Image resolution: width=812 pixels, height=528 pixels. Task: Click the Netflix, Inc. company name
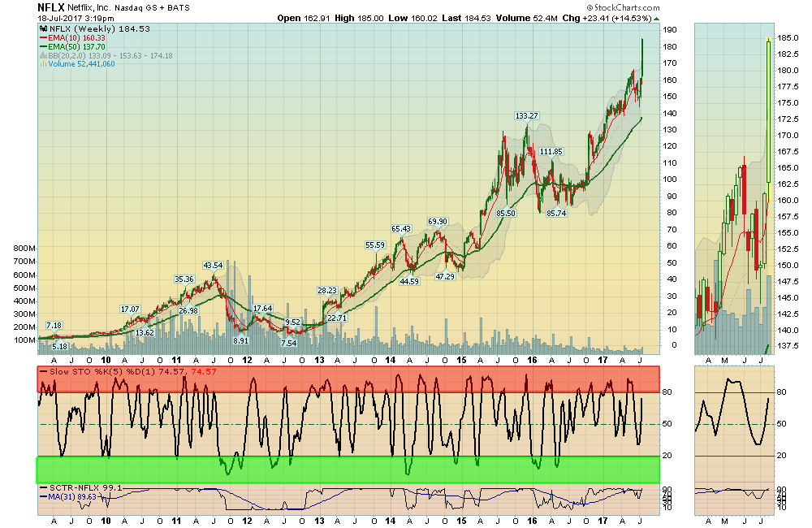pos(89,8)
